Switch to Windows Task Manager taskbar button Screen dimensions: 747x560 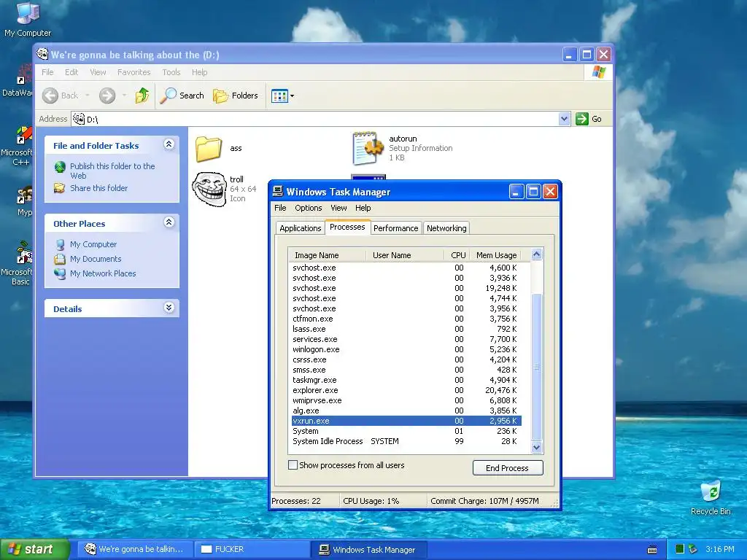pos(368,549)
